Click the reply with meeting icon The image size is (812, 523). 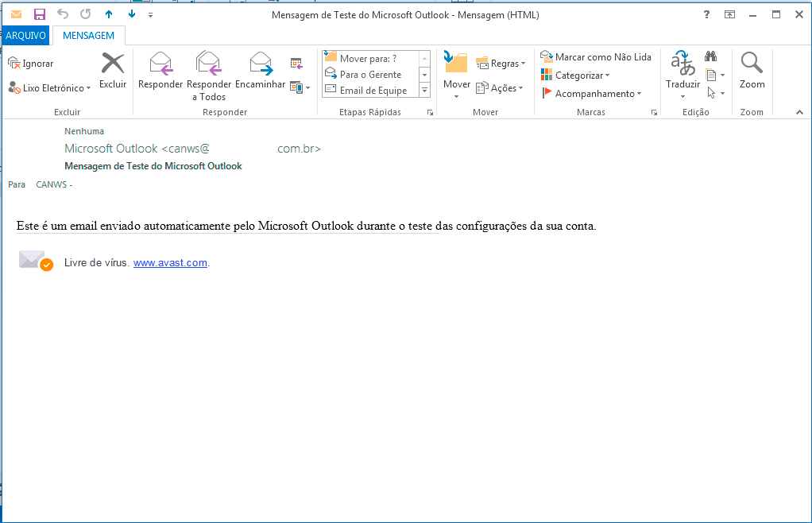[296, 63]
